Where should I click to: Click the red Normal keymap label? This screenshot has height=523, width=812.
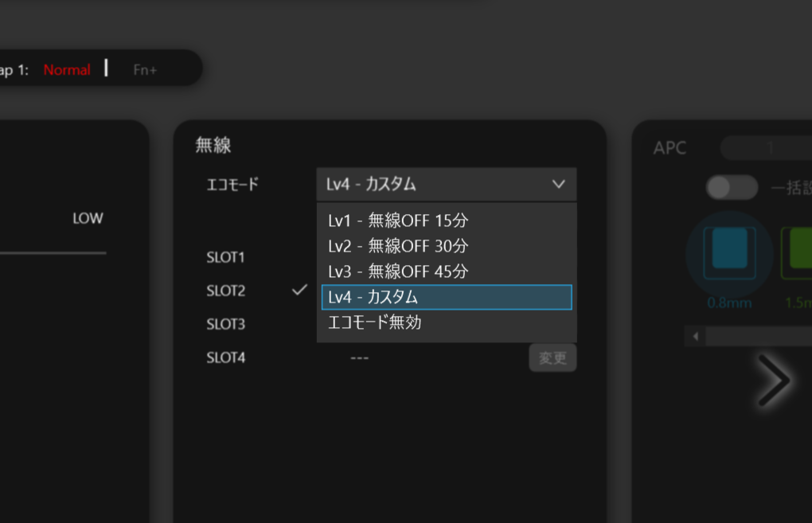click(67, 70)
